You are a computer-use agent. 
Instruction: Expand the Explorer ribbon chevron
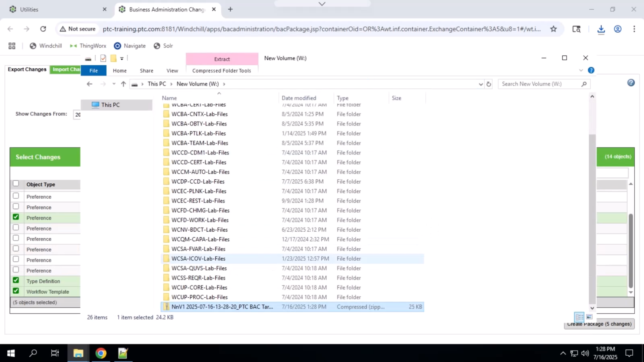click(x=581, y=70)
